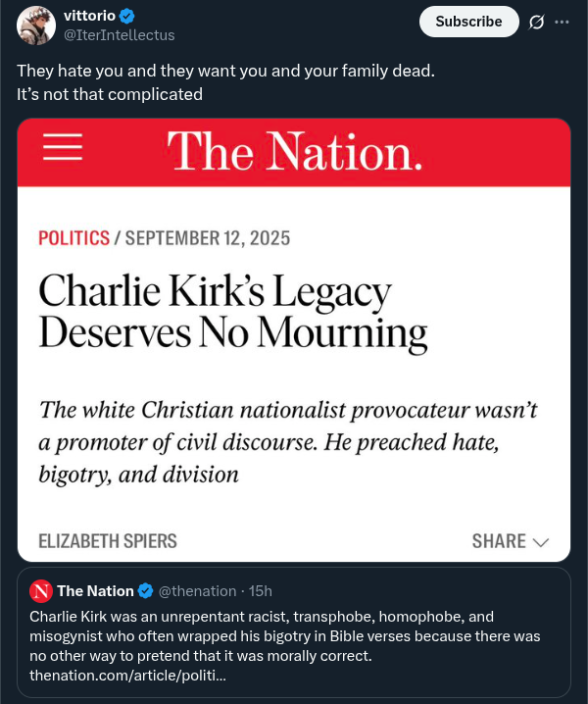
Task: Click the Charlie Kirk's Legacy headline
Action: (x=233, y=311)
